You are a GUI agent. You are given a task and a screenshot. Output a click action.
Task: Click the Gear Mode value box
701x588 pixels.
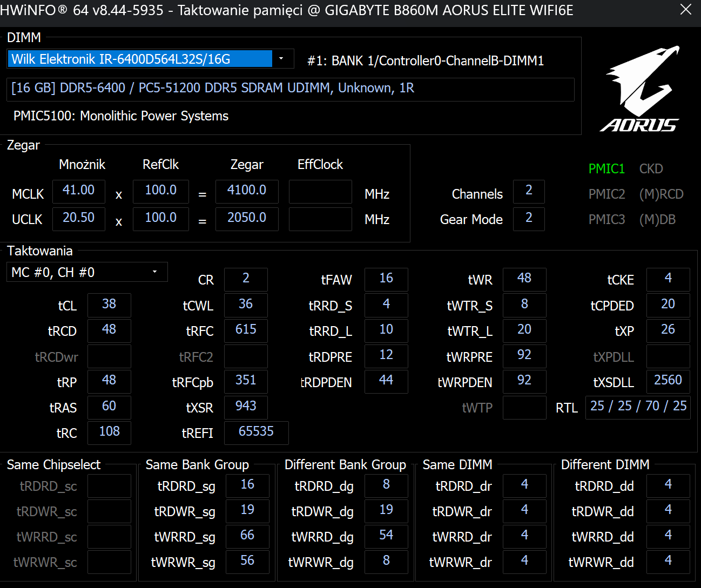click(529, 218)
